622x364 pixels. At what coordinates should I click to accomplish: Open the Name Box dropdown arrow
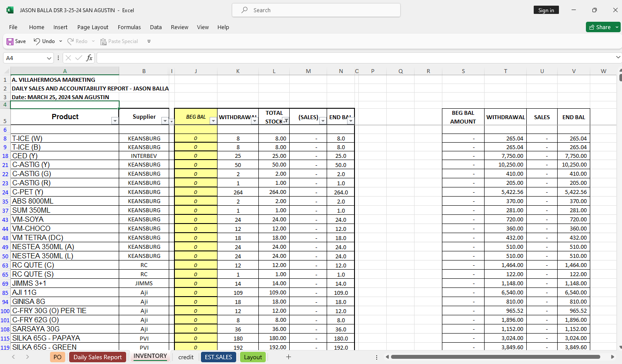(49, 58)
